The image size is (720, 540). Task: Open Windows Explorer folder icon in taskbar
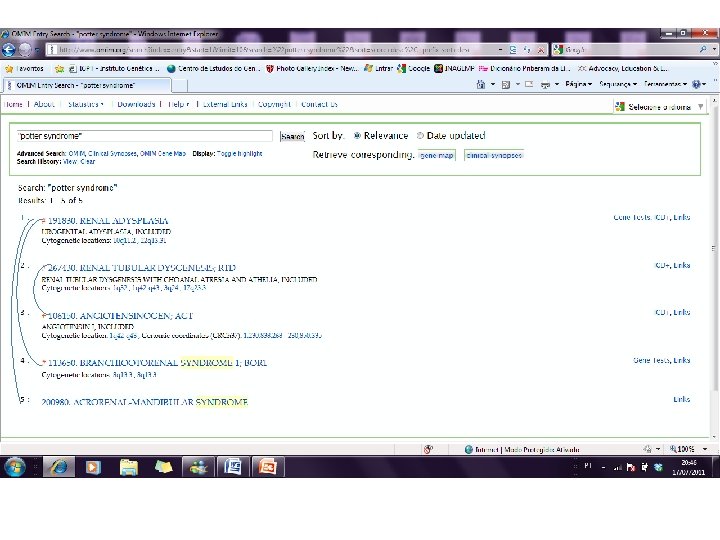pos(129,467)
